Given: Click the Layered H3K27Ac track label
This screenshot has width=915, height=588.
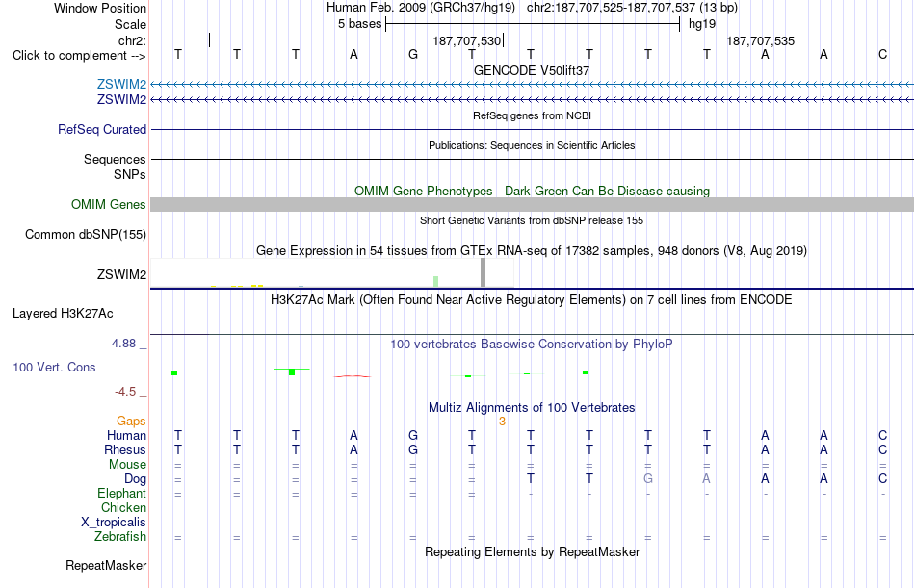Looking at the screenshot, I should pos(63,314).
